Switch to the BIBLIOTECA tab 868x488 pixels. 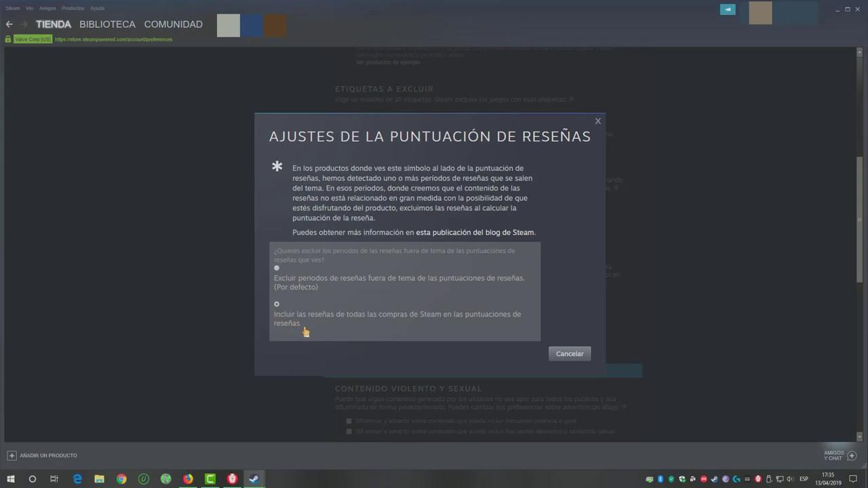(x=107, y=24)
